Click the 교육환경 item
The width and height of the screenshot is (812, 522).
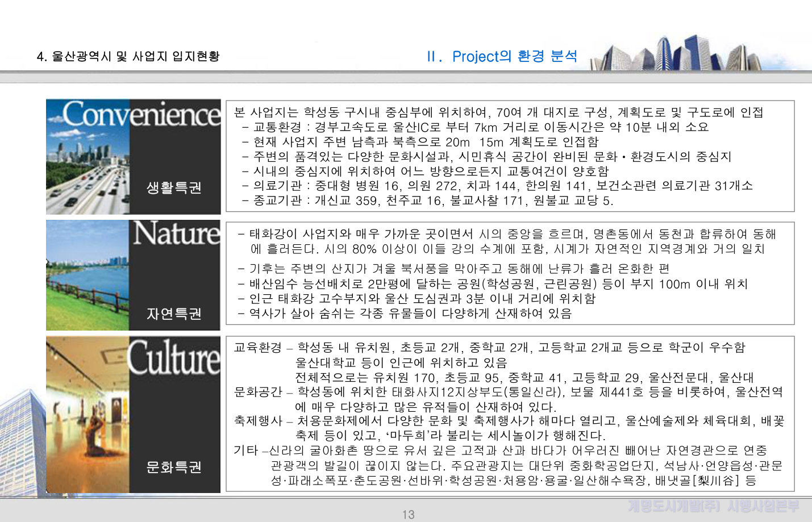coord(489,347)
